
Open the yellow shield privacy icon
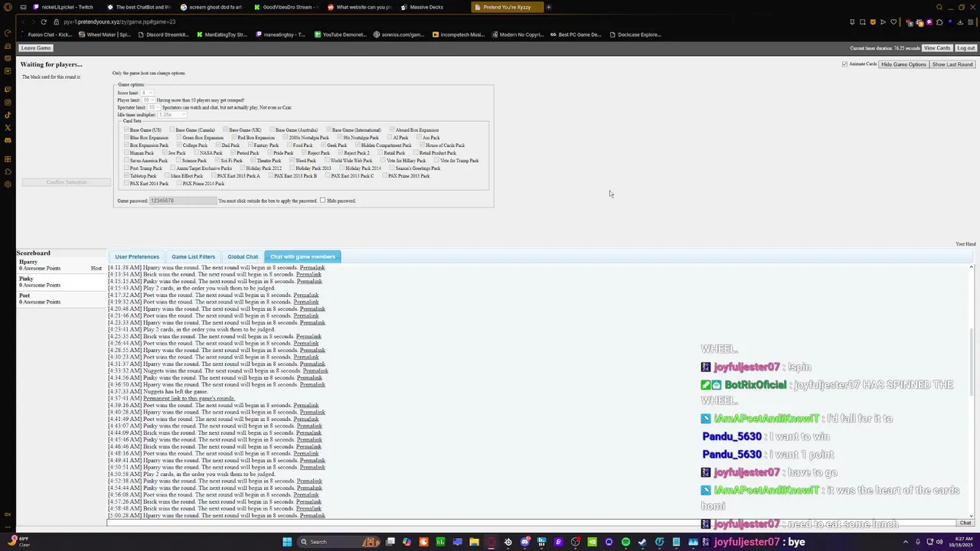point(873,22)
